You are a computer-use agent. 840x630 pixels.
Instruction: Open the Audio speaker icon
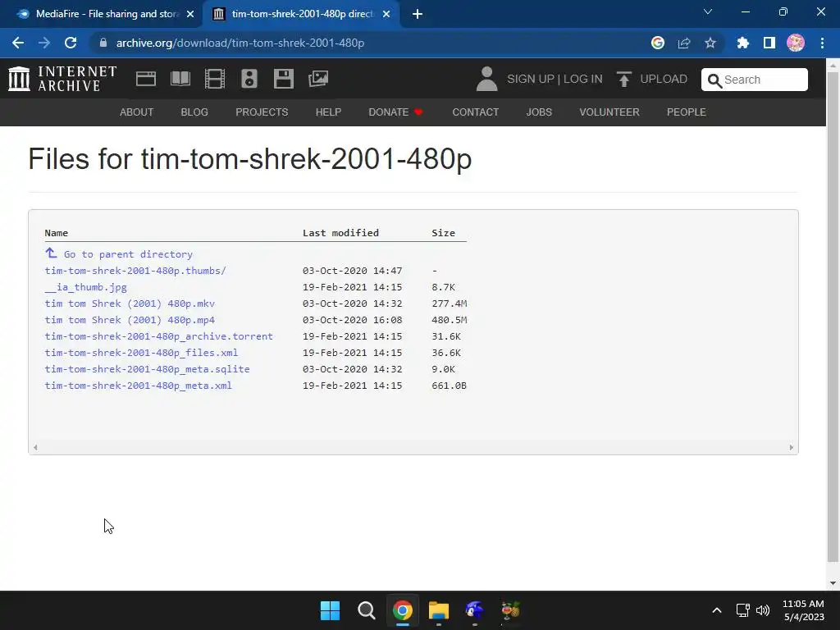(249, 79)
